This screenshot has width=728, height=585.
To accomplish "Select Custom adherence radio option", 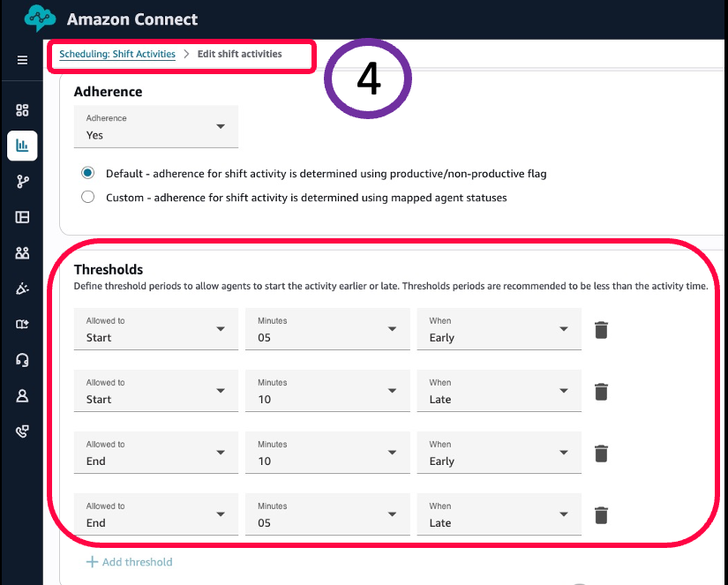I will coord(87,198).
